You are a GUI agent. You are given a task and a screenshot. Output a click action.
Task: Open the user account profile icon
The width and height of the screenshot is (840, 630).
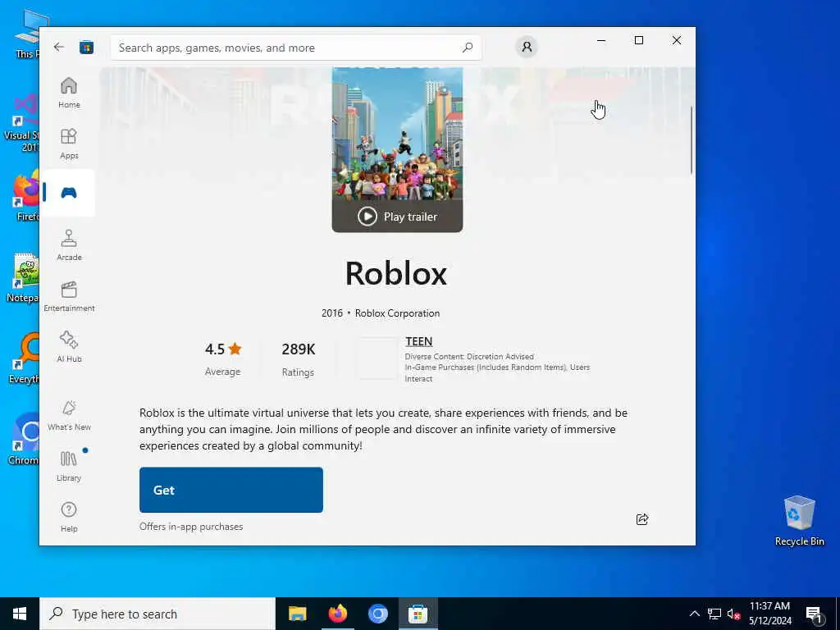527,47
